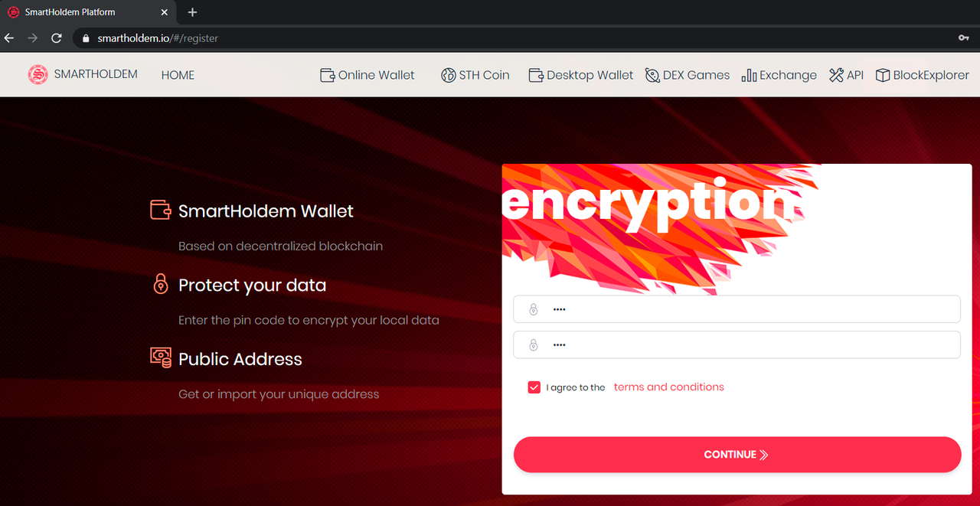
Task: Open DEX Games section
Action: pyautogui.click(x=688, y=75)
